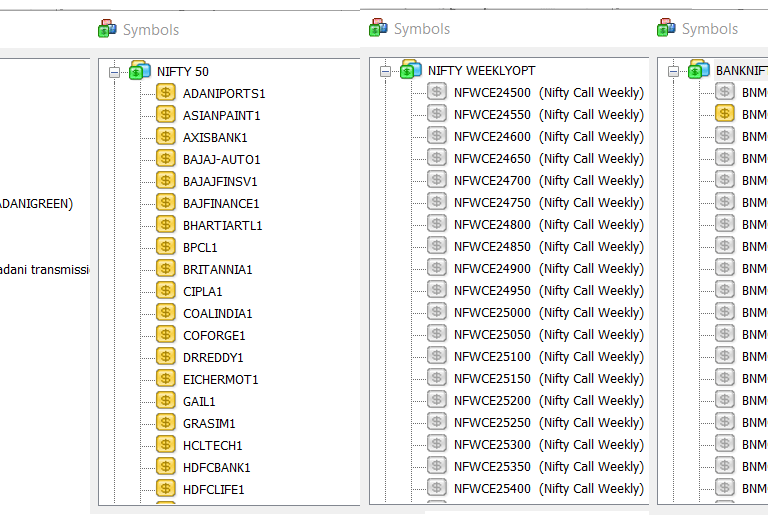This screenshot has height=516, width=768.
Task: Click the NIFTY 50 group icon
Action: (x=140, y=70)
